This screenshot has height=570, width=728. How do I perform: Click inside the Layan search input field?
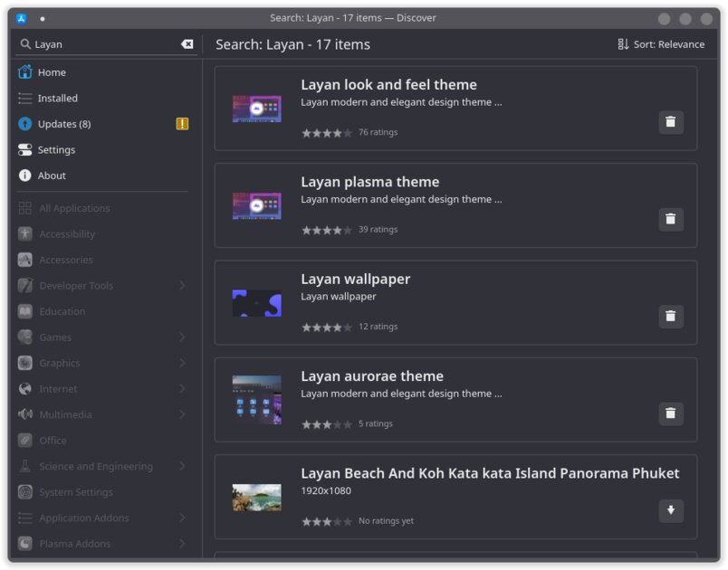pos(100,43)
